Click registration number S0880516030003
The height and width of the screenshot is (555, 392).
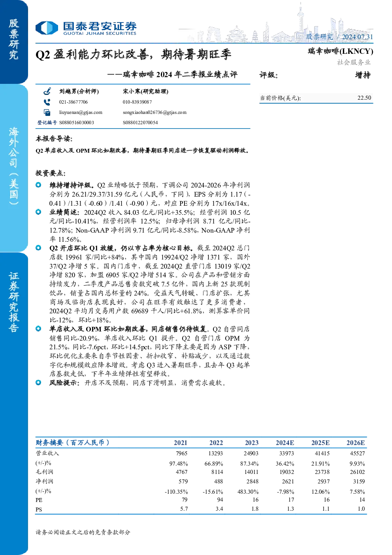click(x=77, y=123)
